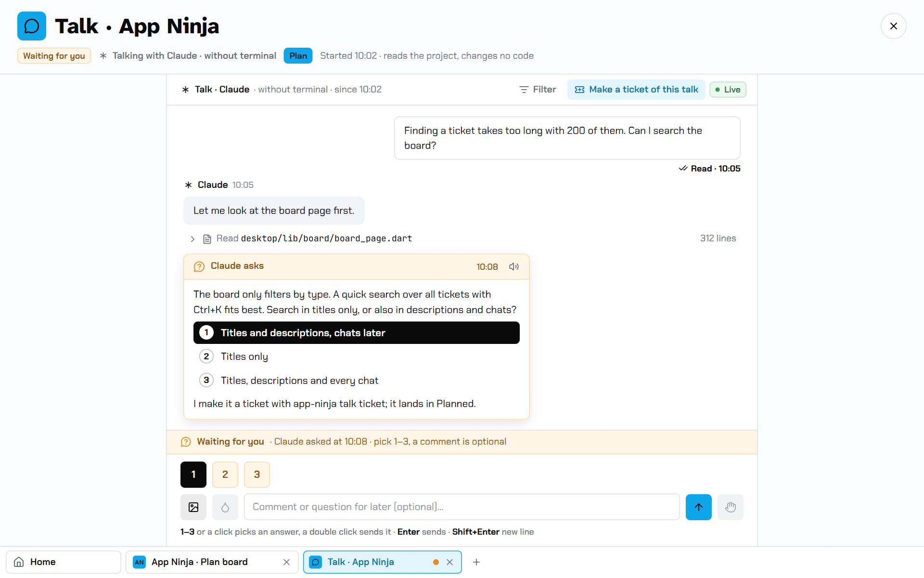924x578 pixels.
Task: Send the answer with the arrow button
Action: pyautogui.click(x=699, y=507)
